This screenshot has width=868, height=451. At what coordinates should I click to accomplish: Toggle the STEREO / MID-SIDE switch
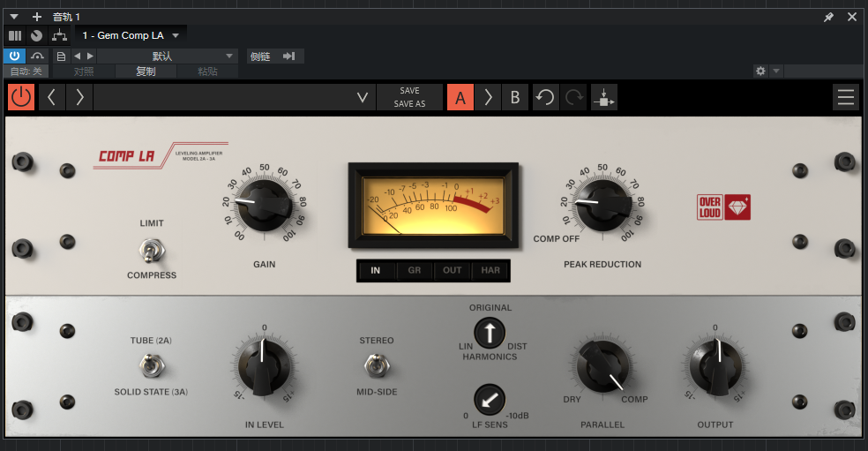coord(376,365)
